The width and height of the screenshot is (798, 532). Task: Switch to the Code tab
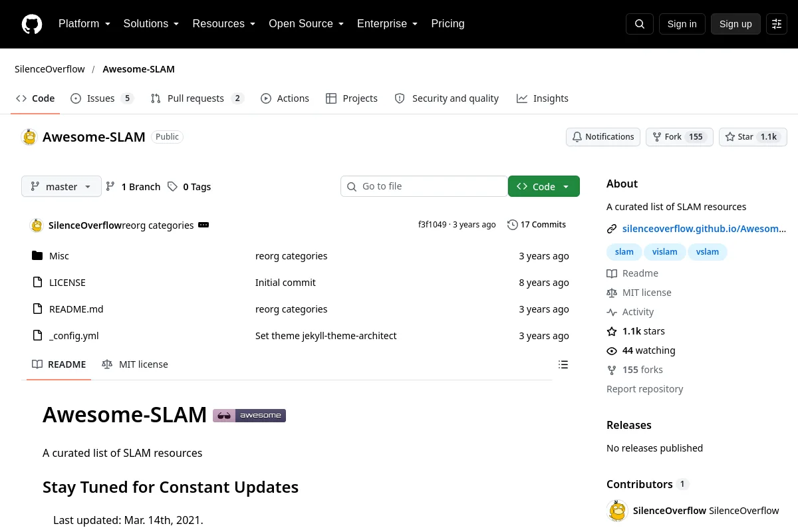[35, 98]
